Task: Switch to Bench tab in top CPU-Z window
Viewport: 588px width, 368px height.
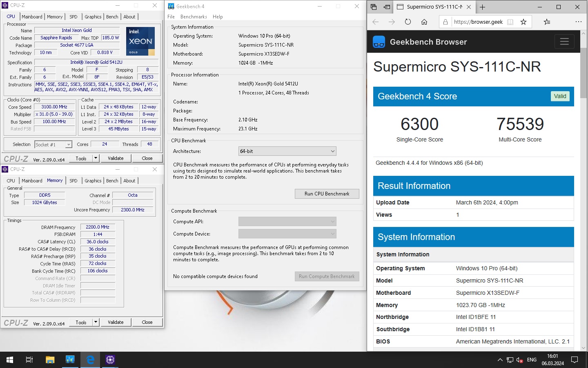Action: point(112,17)
